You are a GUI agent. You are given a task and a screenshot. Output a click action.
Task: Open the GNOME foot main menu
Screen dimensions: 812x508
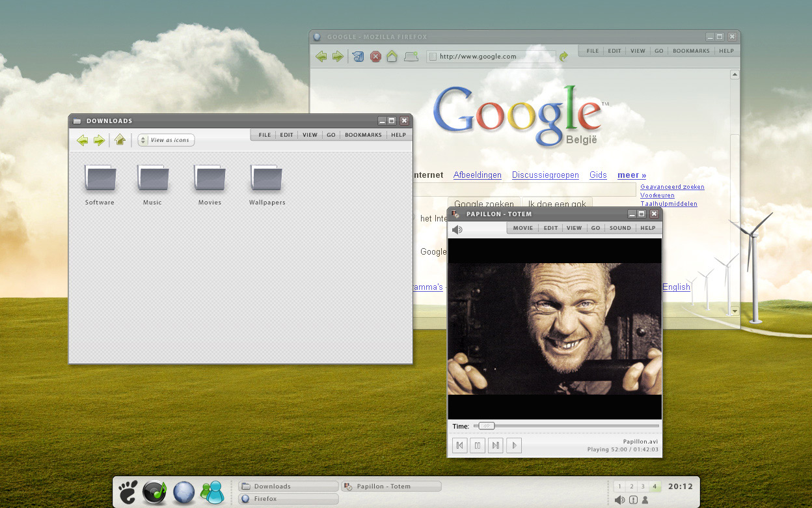[x=128, y=492]
